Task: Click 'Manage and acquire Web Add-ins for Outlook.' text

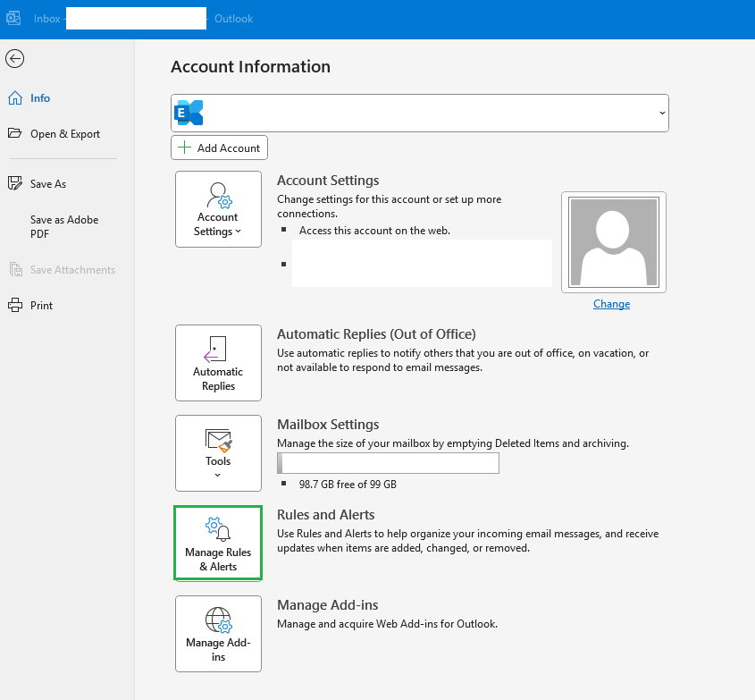Action: [387, 624]
